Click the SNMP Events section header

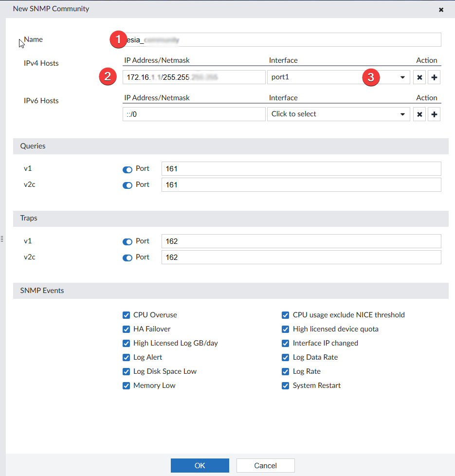[231, 291]
